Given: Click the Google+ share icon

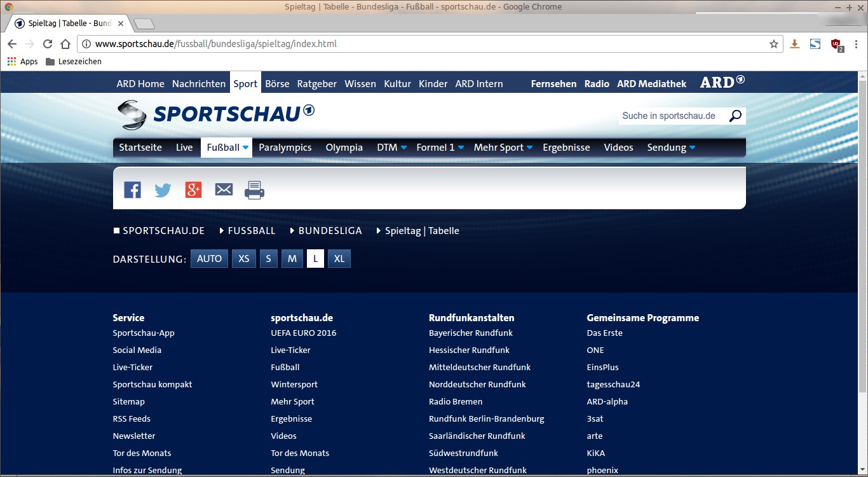Looking at the screenshot, I should [193, 190].
